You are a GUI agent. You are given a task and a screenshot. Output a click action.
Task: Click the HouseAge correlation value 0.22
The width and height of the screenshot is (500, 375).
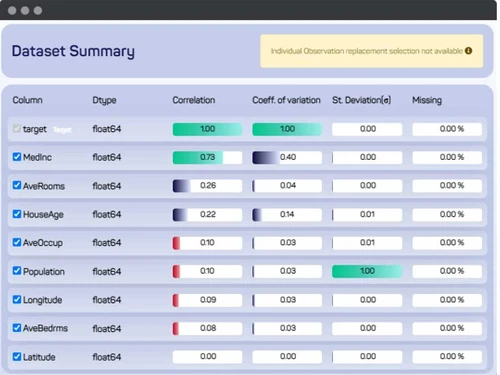pyautogui.click(x=208, y=214)
